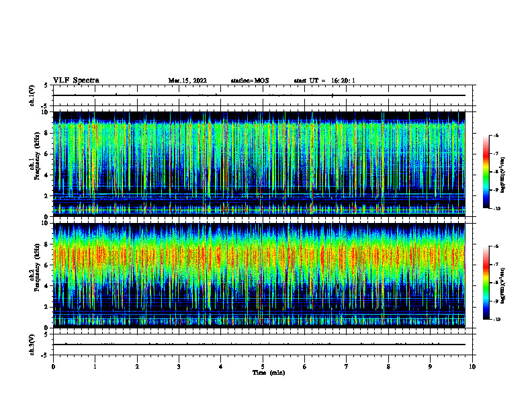Screen dimensions: 532x411
Task: Click time axis tick label "8"
Action: point(388,367)
